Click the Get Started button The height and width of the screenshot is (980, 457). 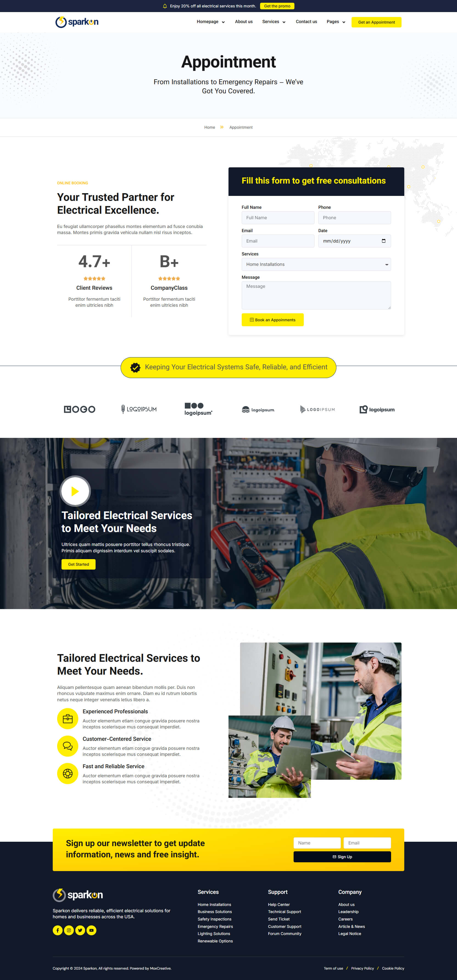[78, 564]
